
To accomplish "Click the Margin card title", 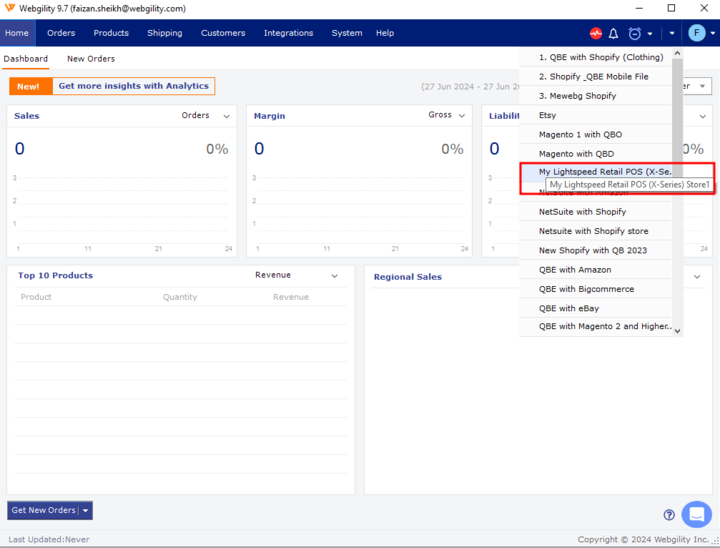I will coord(270,116).
